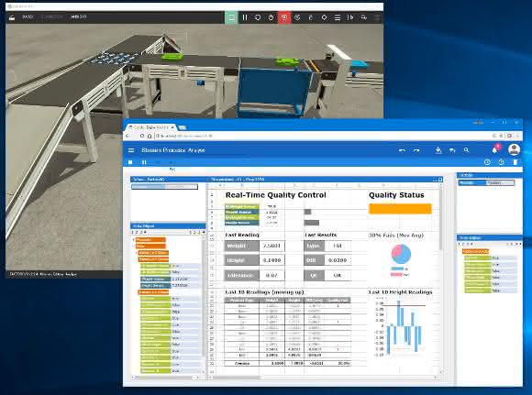
Task: Click the fails pie chart
Action: (x=401, y=254)
